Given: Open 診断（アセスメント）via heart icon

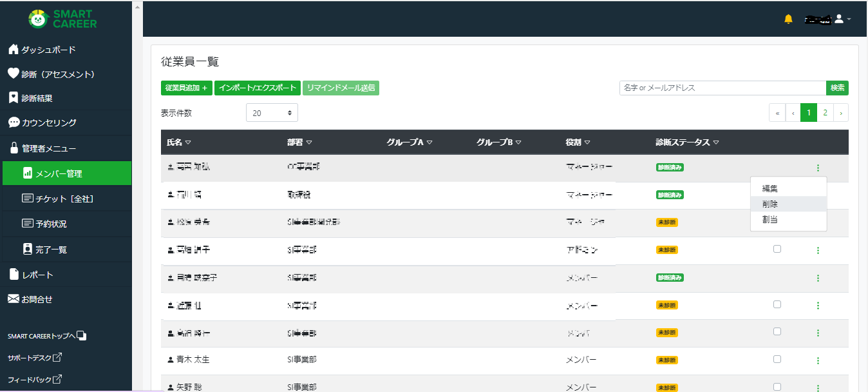Looking at the screenshot, I should (13, 74).
